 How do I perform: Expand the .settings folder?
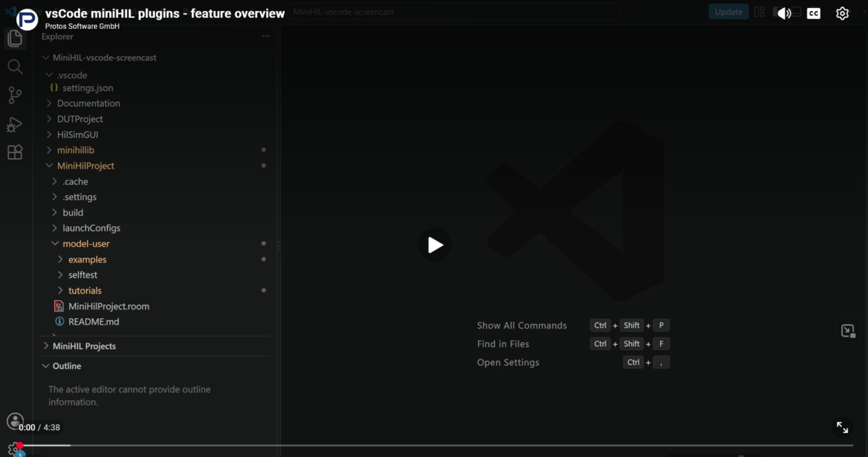[79, 197]
